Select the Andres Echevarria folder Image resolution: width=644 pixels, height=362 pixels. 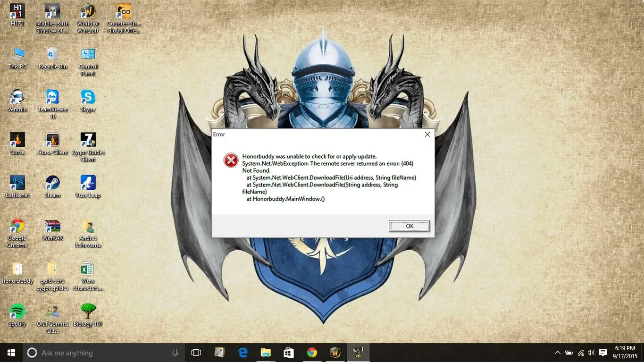88,233
